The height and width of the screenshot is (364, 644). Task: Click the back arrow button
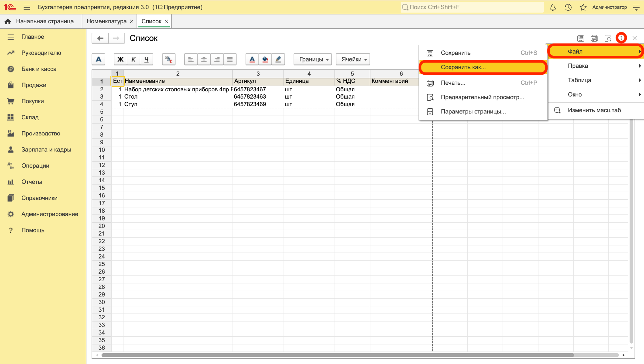[x=100, y=38]
